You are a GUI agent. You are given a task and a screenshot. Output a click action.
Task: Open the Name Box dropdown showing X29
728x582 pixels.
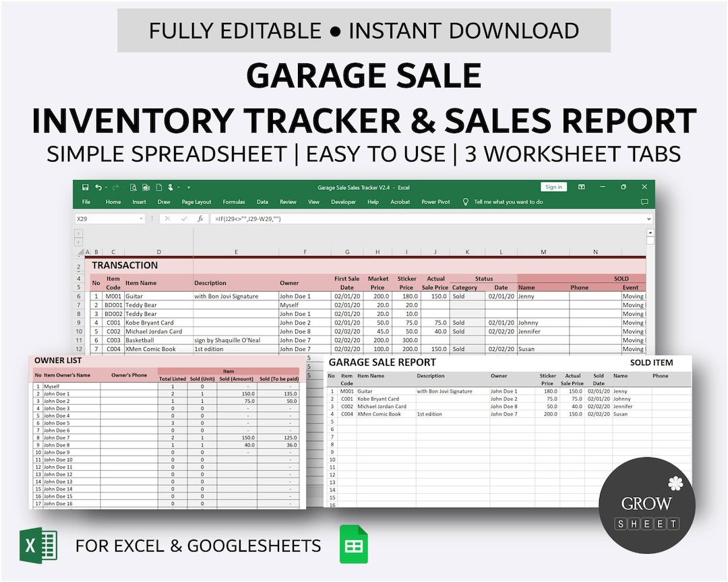pos(142,218)
